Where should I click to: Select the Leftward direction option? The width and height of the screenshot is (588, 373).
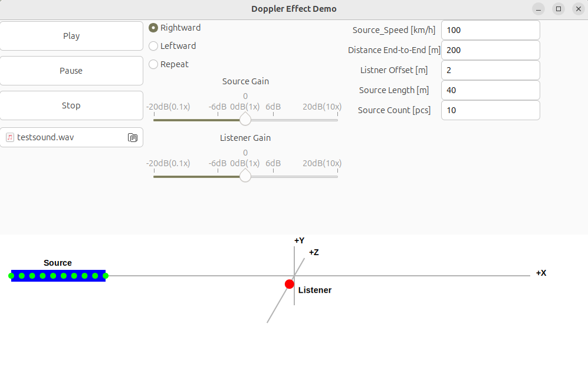[x=153, y=46]
